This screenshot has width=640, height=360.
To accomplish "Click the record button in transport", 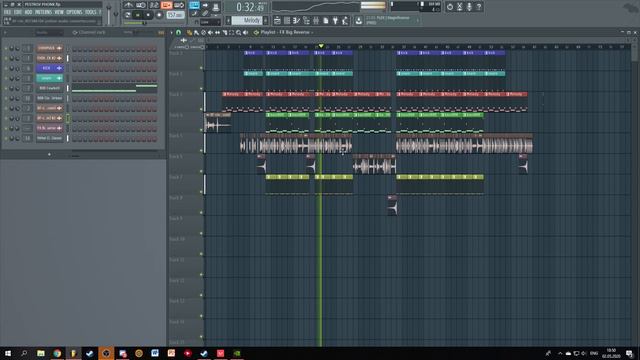I will tap(159, 15).
